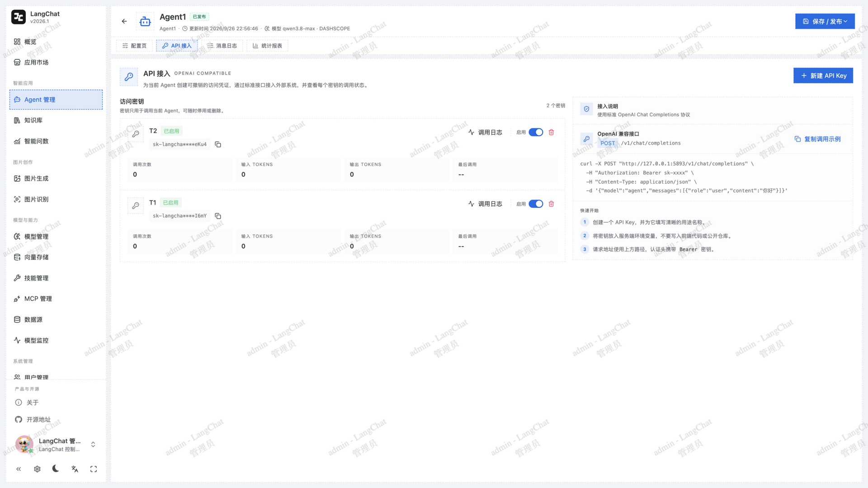Select the API 接入 tab
The height and width of the screenshot is (488, 868).
pos(177,46)
